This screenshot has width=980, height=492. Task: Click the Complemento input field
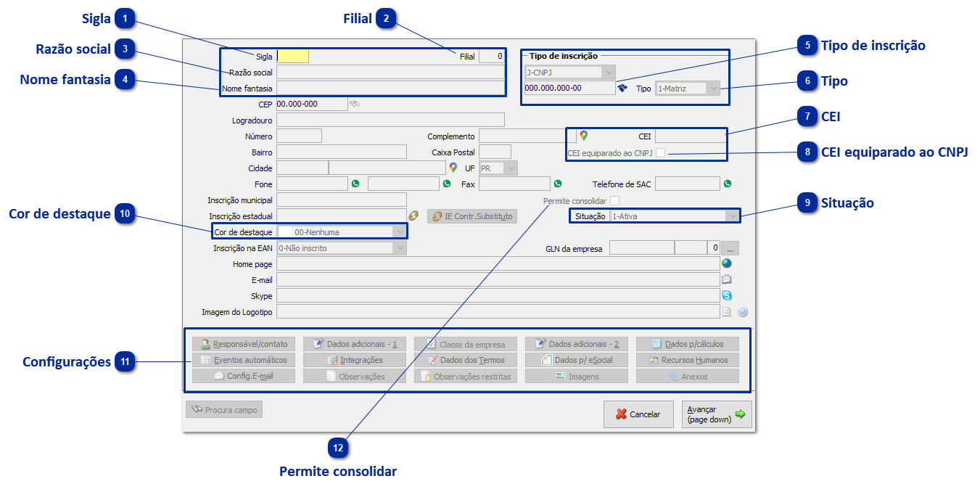coord(527,136)
